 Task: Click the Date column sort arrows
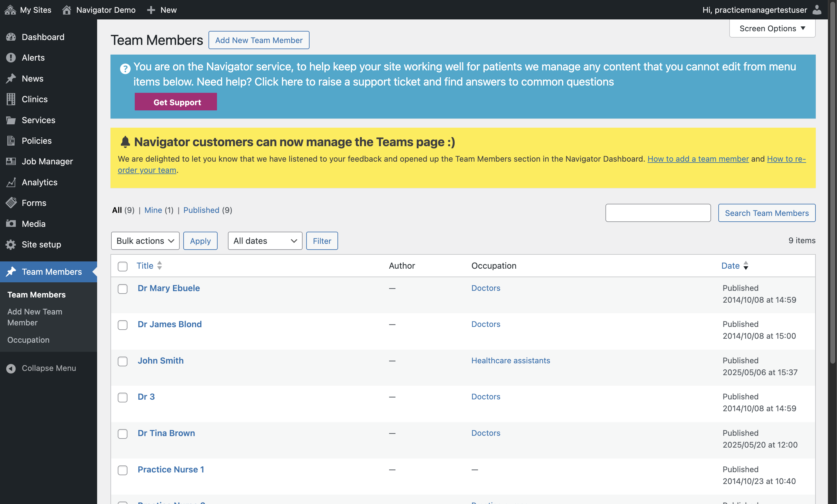746,266
